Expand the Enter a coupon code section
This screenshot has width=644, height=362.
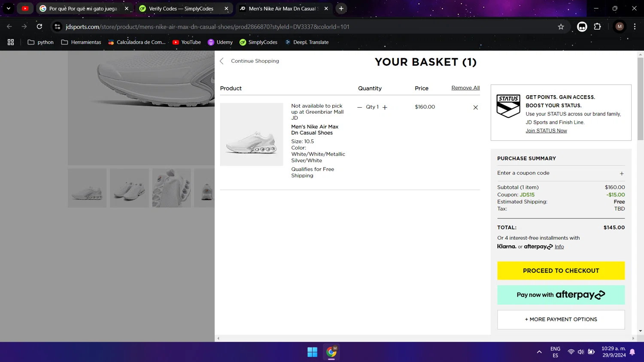pos(561,173)
